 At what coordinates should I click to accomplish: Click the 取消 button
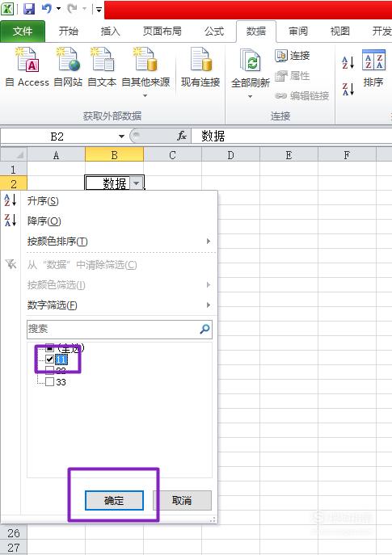pos(182,501)
